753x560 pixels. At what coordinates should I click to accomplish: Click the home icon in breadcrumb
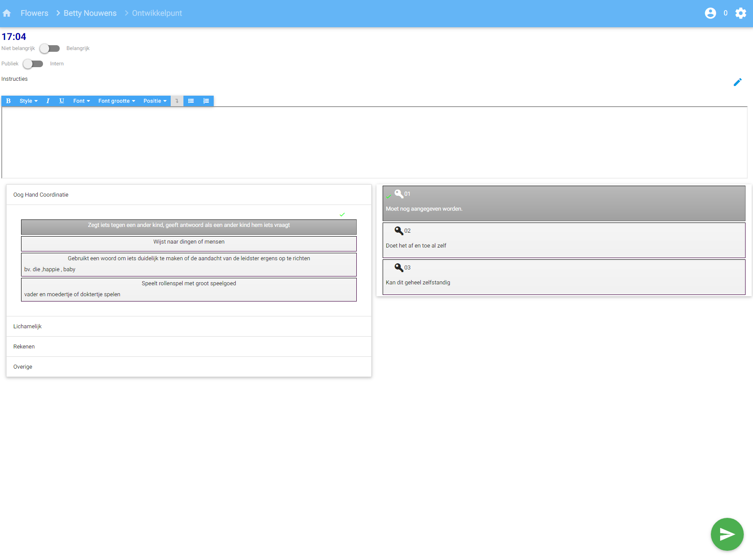point(7,13)
